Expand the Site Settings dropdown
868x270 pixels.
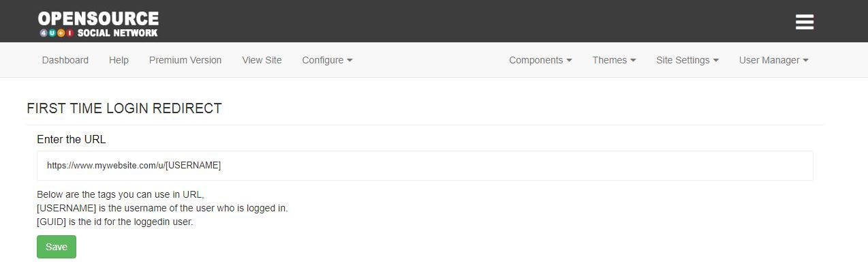tap(687, 60)
